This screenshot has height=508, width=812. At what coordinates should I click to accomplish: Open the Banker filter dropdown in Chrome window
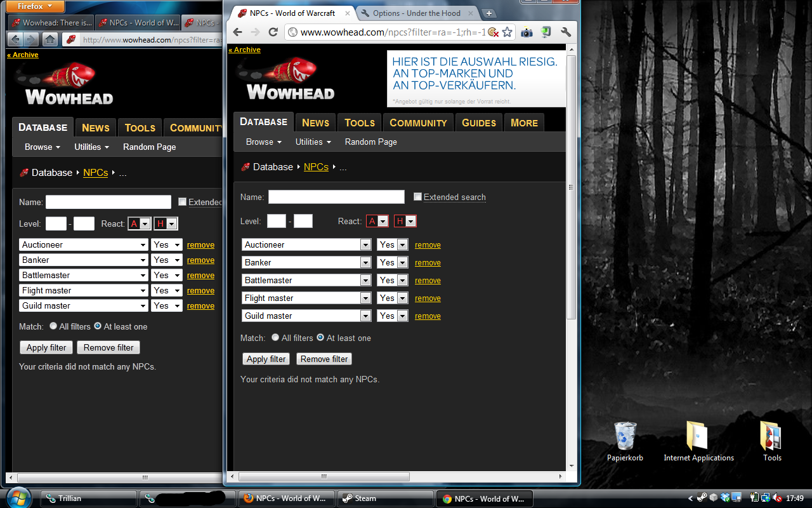[x=306, y=262]
